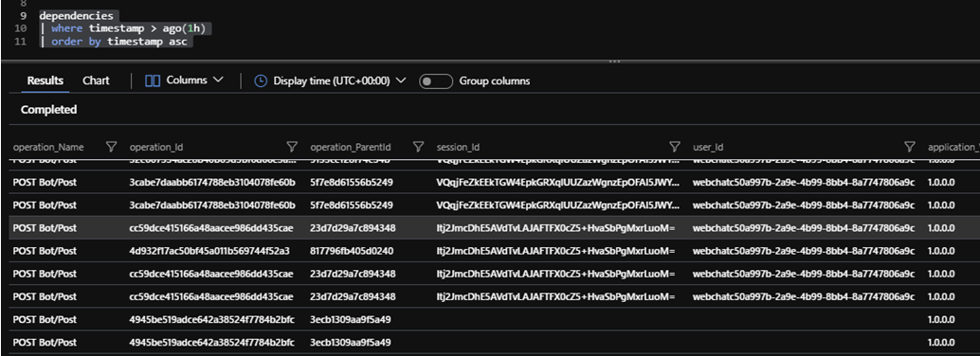Switch to the Results tab

pos(45,80)
